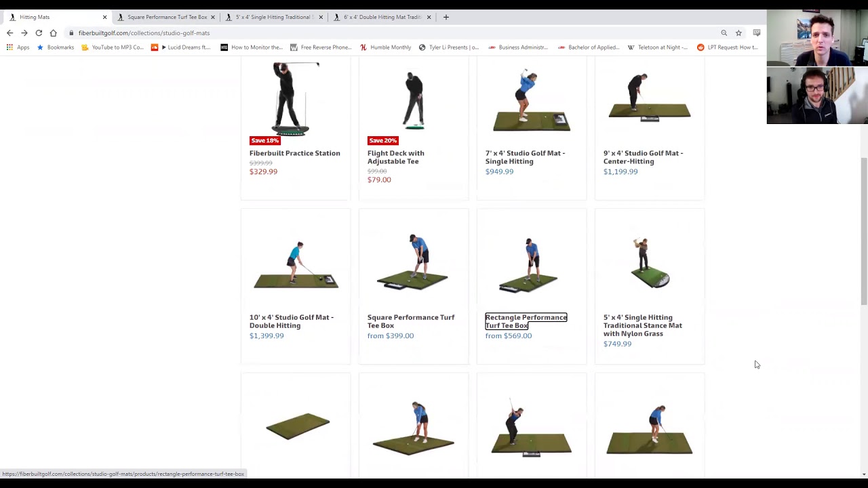Open Flight Deck with Adjustable Tee image
Viewport: 868px width, 488px height.
pos(414,100)
